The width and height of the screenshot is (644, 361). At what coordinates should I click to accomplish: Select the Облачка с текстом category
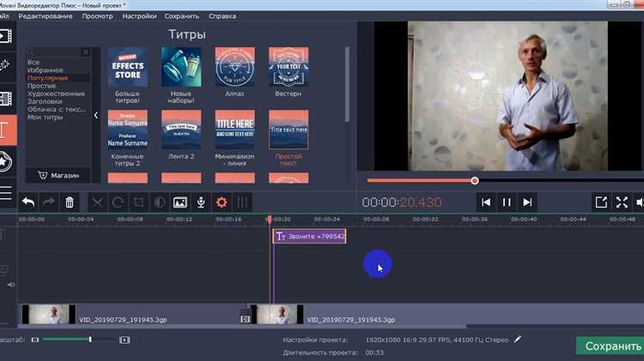pyautogui.click(x=57, y=109)
